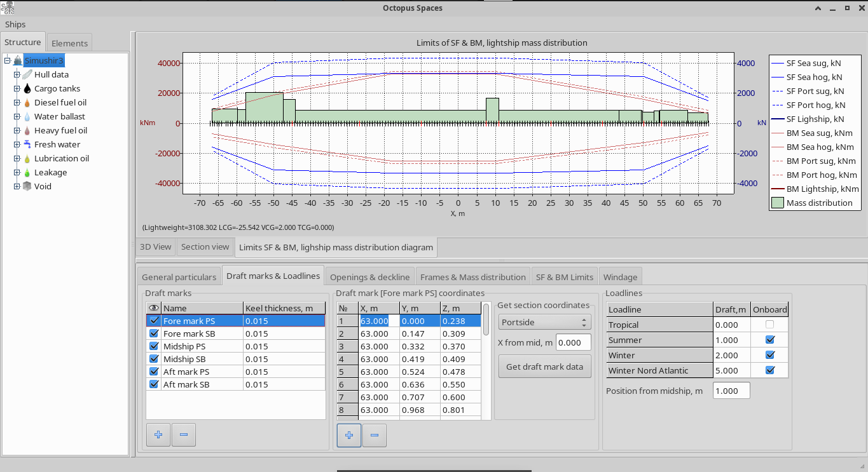Screen dimensions: 868x472
Task: Add a coordinate row with plus button
Action: [x=349, y=435]
